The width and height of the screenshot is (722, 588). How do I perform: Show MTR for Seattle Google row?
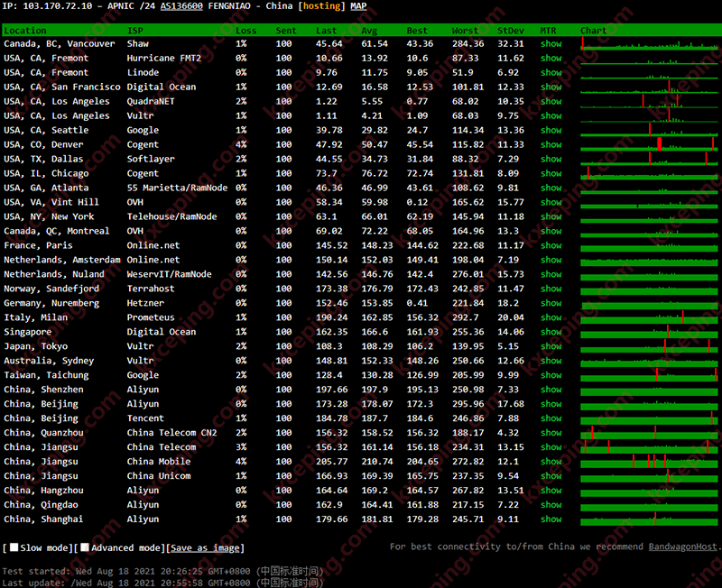(x=551, y=130)
